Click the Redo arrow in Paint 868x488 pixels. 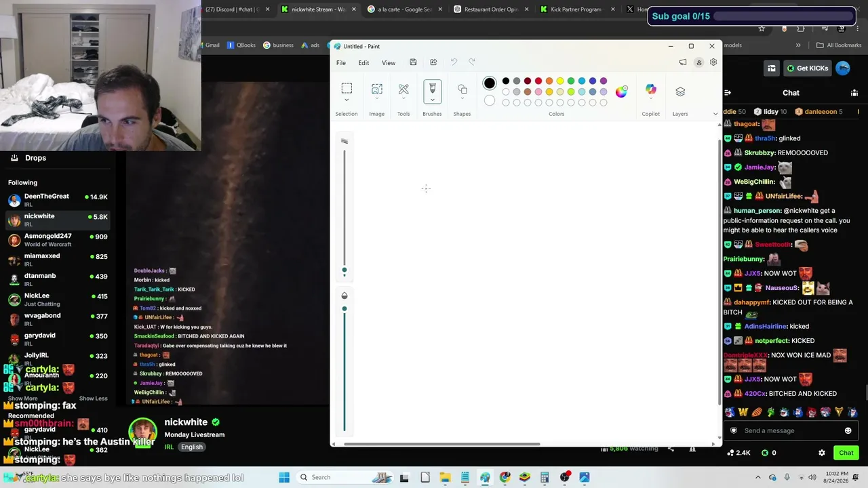tap(472, 62)
